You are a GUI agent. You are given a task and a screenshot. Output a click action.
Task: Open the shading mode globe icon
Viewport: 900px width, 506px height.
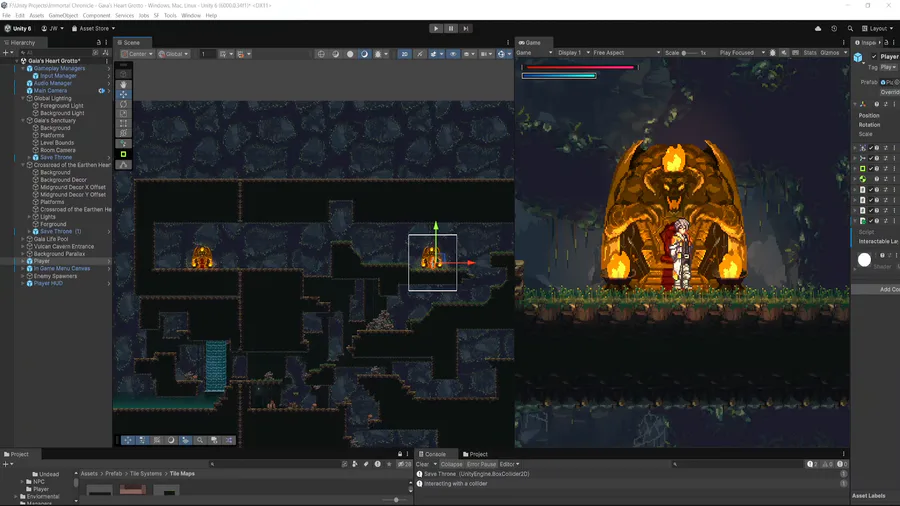pyautogui.click(x=321, y=54)
